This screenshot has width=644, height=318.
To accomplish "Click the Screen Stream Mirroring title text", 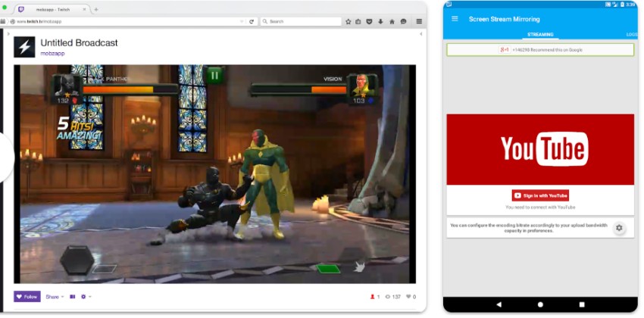I will pyautogui.click(x=505, y=19).
